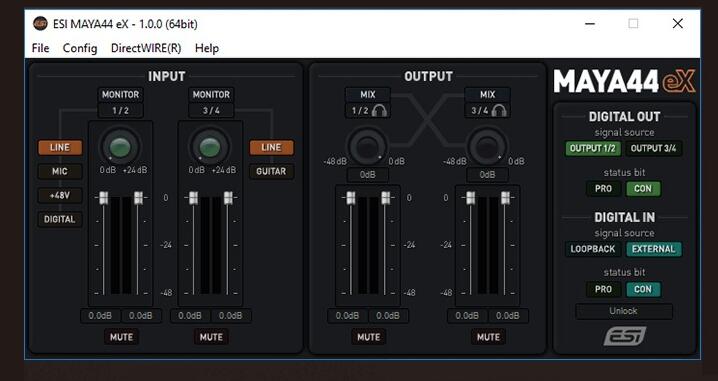Click output 1/2 right 0.0dB value field
Image resolution: width=718 pixels, height=381 pixels.
click(x=388, y=316)
